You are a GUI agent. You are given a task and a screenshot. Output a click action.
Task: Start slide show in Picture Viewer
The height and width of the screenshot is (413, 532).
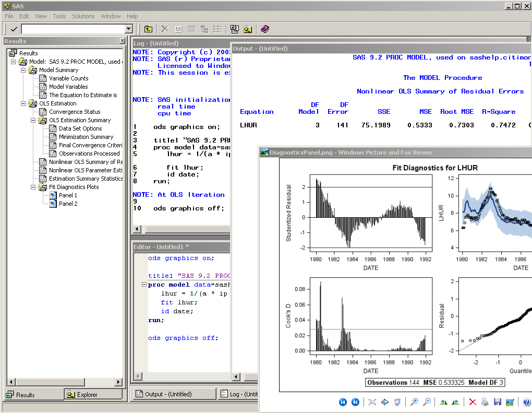click(397, 402)
